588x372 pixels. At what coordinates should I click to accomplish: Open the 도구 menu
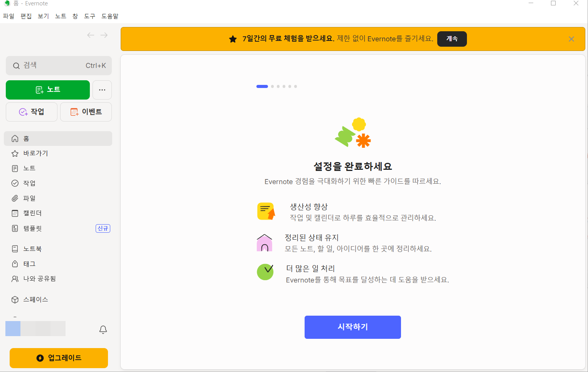click(89, 16)
